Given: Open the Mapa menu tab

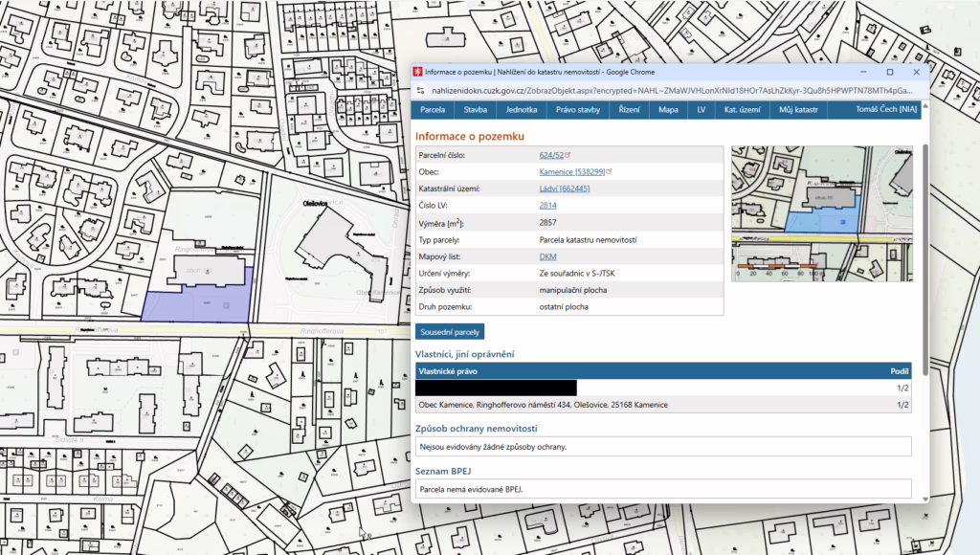Looking at the screenshot, I should tap(667, 109).
